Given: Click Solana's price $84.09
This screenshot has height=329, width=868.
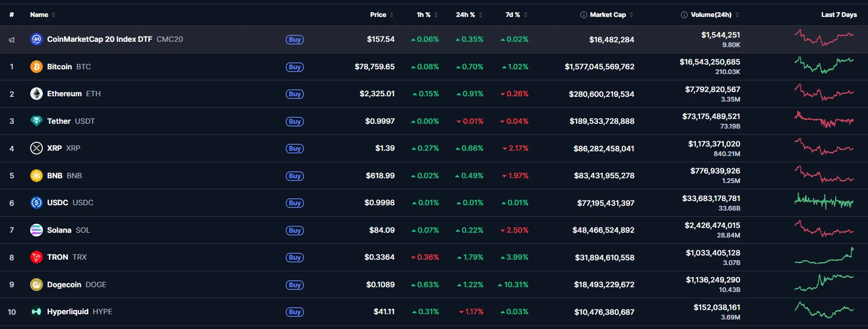Looking at the screenshot, I should coord(382,230).
